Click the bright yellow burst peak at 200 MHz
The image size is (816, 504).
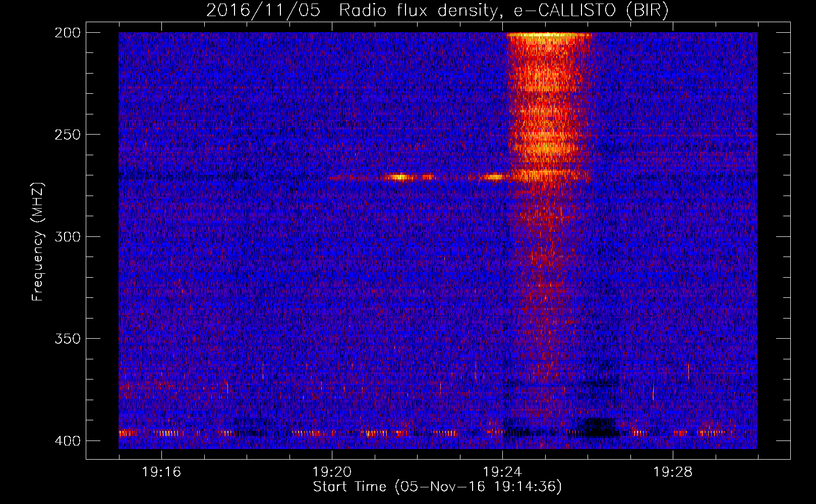tap(549, 36)
